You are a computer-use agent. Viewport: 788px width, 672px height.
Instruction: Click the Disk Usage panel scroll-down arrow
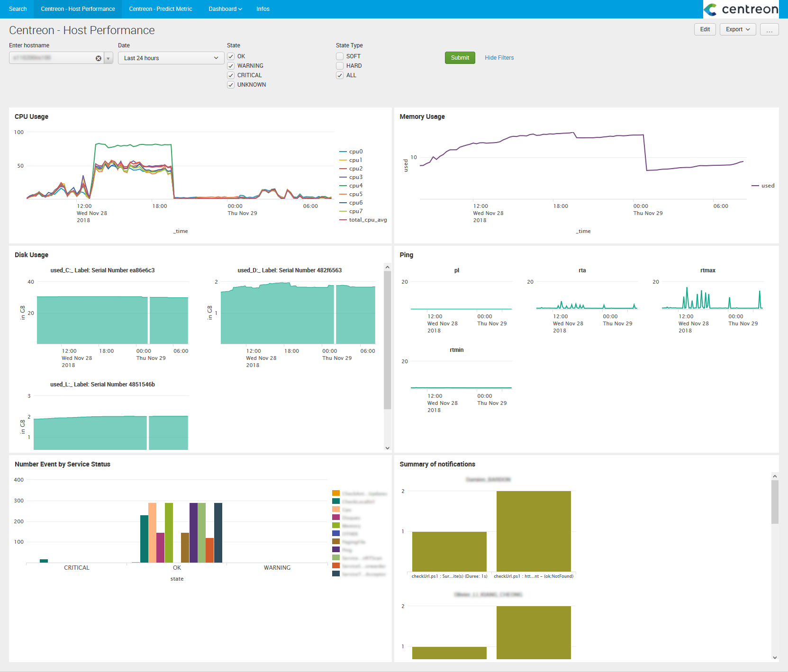click(x=388, y=448)
